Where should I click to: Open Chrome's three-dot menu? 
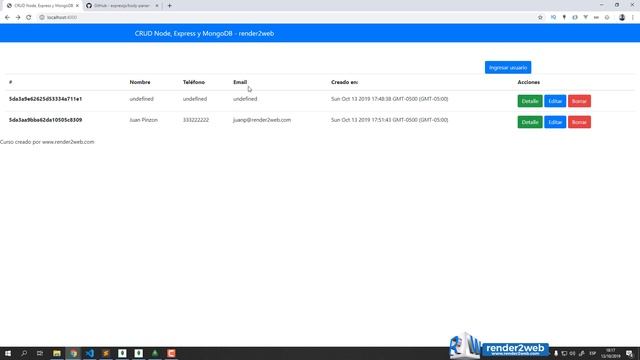click(633, 18)
